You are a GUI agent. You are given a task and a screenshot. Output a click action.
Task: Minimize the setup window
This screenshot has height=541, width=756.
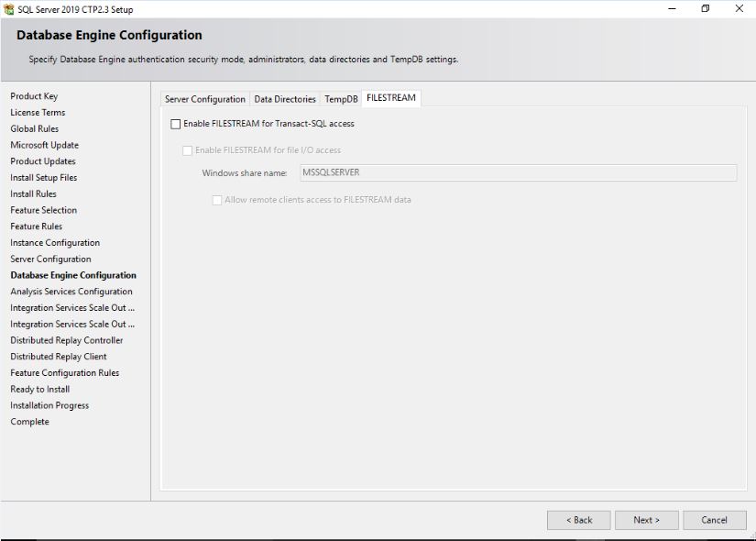[x=672, y=8]
